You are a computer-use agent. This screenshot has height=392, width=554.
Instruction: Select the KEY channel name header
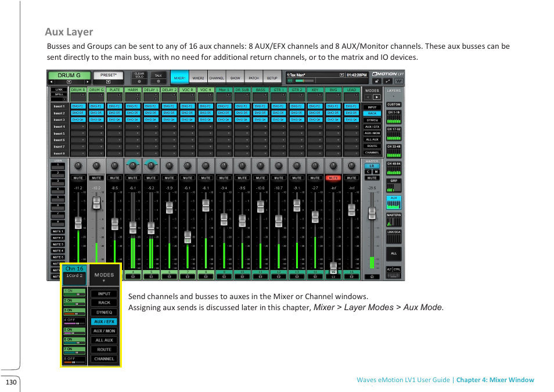pyautogui.click(x=315, y=90)
